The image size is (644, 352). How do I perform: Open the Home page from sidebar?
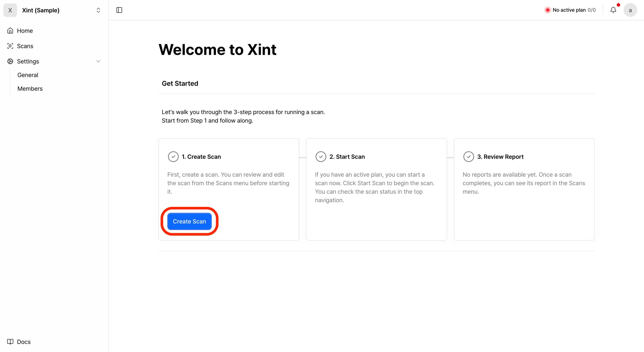pyautogui.click(x=25, y=30)
